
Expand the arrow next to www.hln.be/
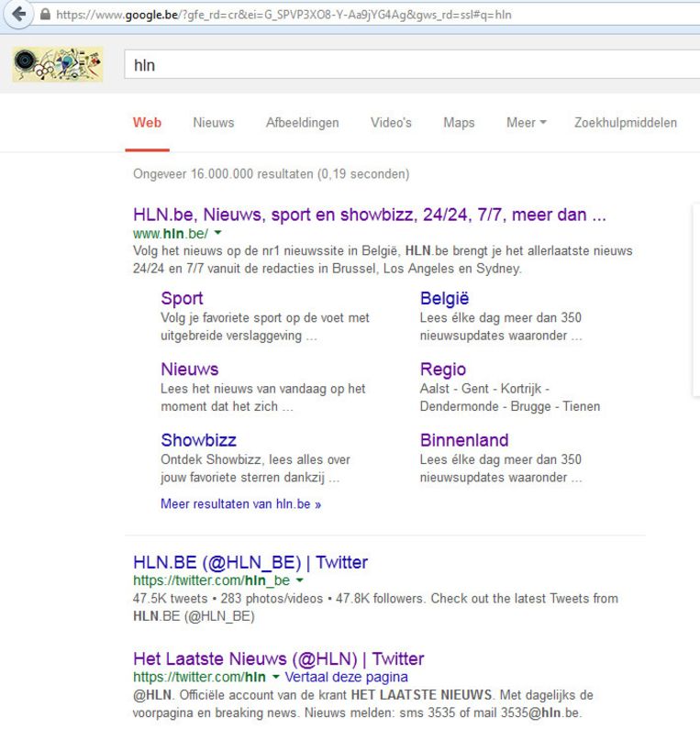[217, 233]
